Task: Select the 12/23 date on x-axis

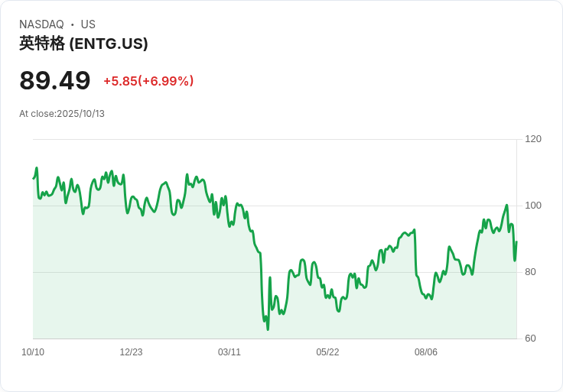Action: click(131, 352)
